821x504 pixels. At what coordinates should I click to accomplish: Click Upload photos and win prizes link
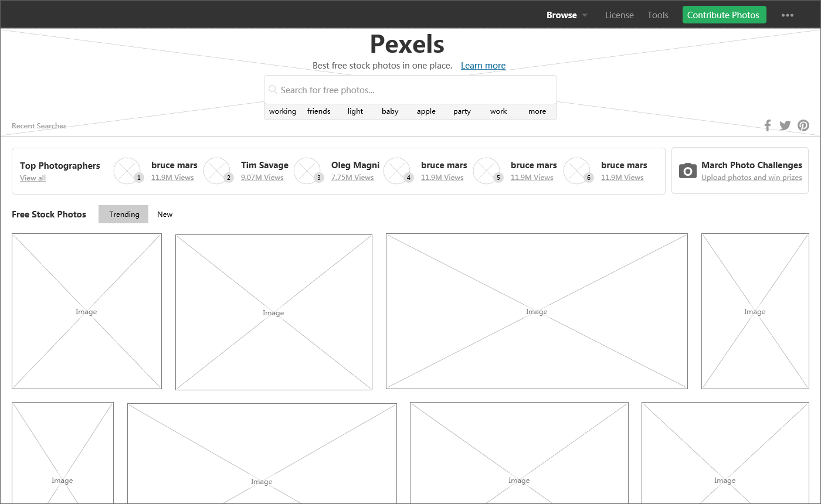[752, 177]
